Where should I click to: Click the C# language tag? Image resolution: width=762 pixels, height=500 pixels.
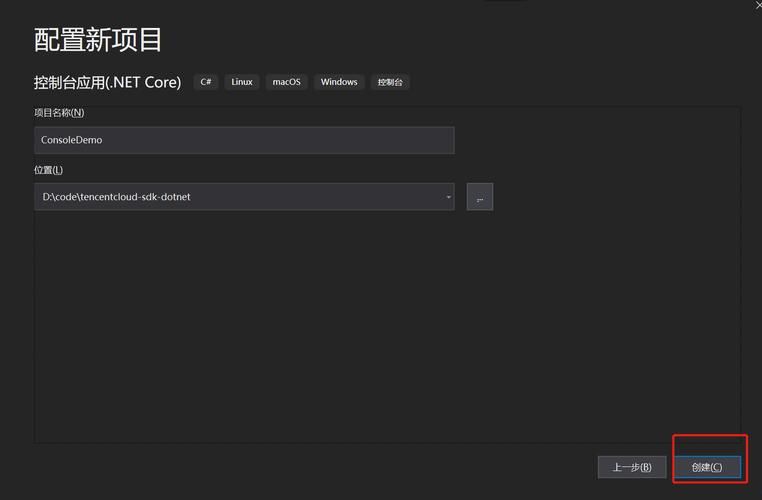[x=206, y=82]
